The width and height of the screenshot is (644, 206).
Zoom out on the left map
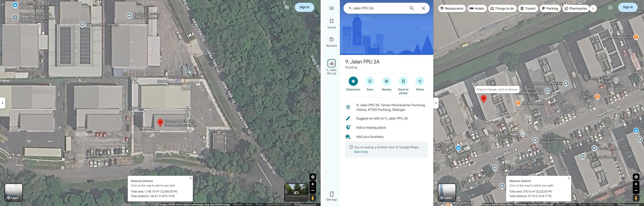313,190
